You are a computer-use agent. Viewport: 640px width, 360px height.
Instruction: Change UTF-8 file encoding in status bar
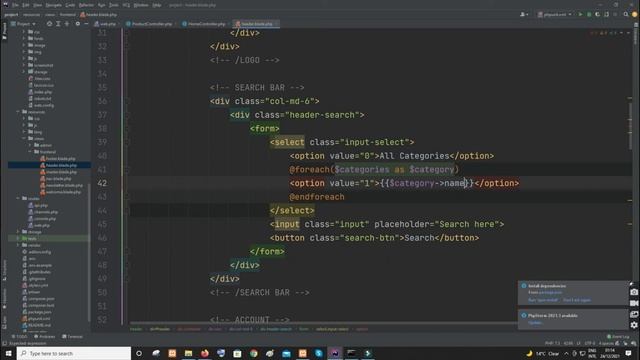click(590, 343)
